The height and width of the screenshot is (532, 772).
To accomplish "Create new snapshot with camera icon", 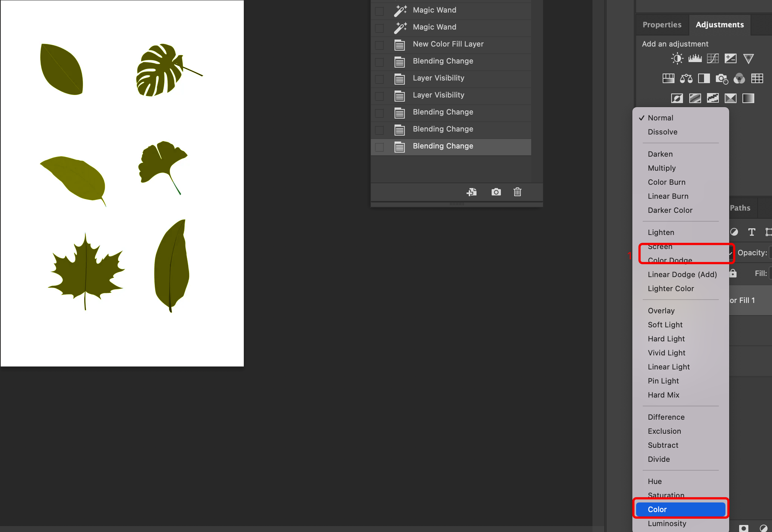I will 496,192.
